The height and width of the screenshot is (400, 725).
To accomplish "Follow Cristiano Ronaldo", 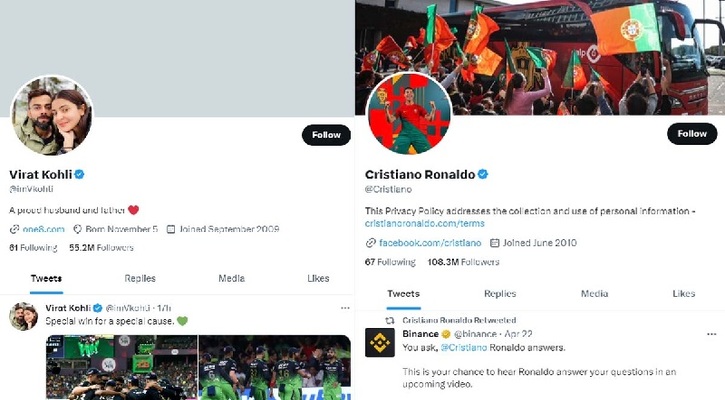I will 692,134.
